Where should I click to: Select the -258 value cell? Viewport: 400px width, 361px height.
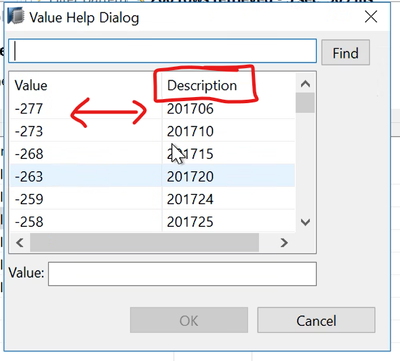pyautogui.click(x=86, y=221)
